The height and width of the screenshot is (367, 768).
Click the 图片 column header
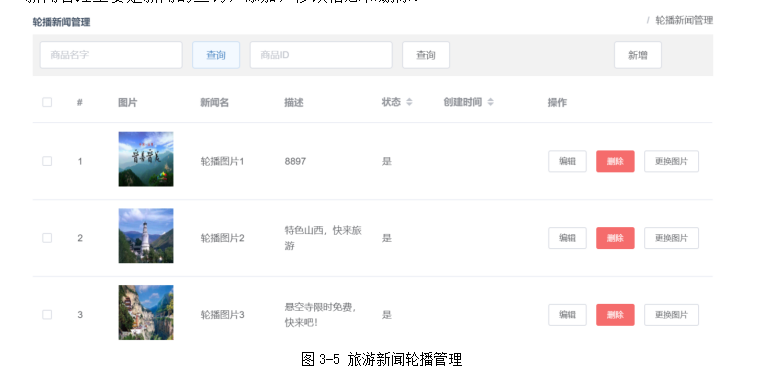(128, 102)
